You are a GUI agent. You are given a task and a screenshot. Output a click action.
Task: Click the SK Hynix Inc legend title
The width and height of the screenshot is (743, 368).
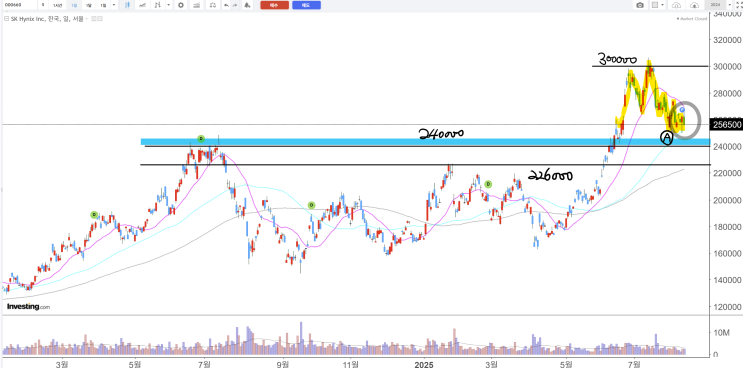coord(47,18)
